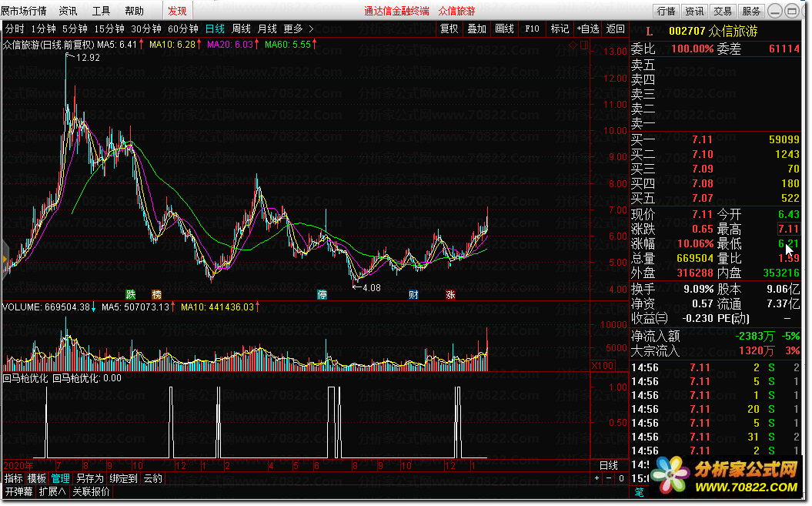Activate the 画线 drawing tools
Image resolution: width=812 pixels, height=506 pixels.
coord(504,29)
